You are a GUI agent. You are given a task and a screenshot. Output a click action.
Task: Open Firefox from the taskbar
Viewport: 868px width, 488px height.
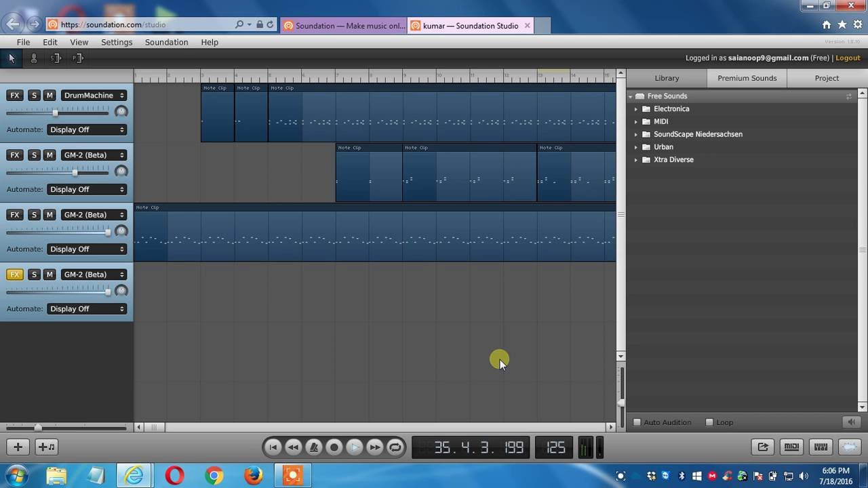click(x=254, y=476)
